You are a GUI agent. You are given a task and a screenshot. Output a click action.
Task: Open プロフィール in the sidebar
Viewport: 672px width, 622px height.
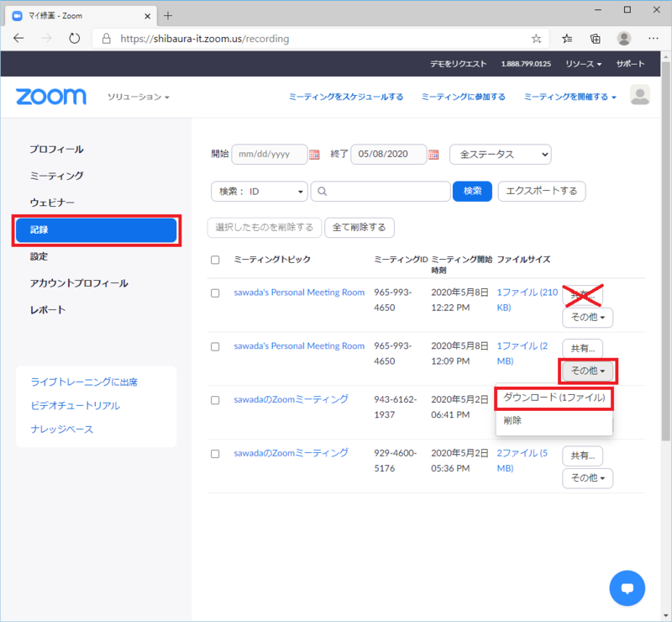pos(56,150)
